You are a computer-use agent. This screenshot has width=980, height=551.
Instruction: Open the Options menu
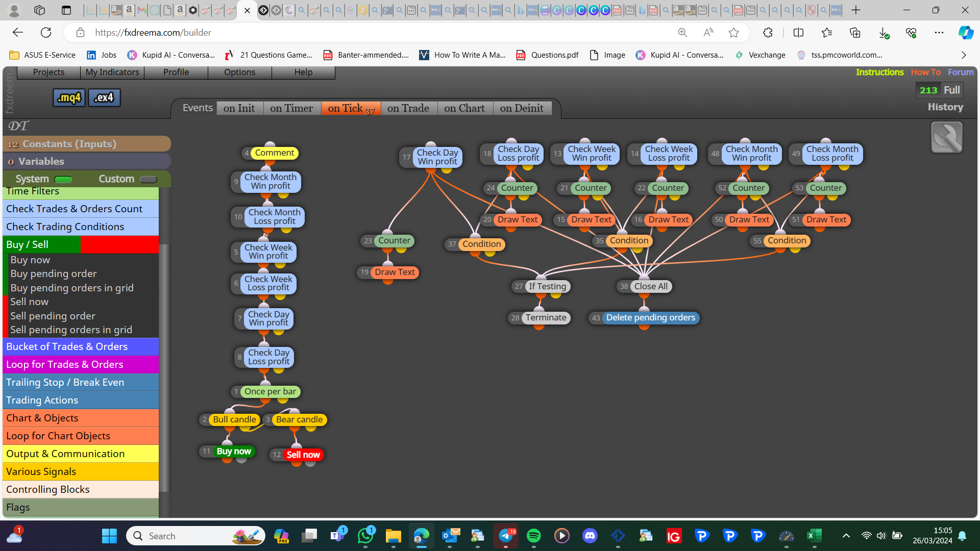(240, 72)
